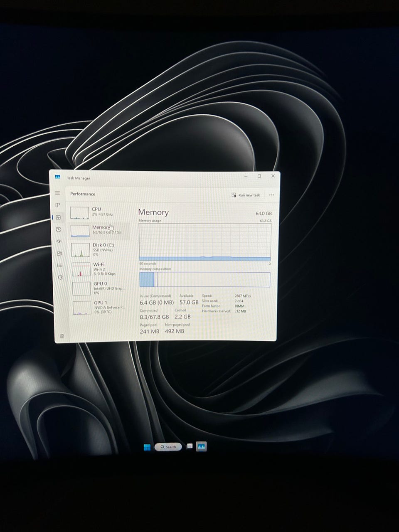Open Task Manager settings gear

[x=62, y=336]
